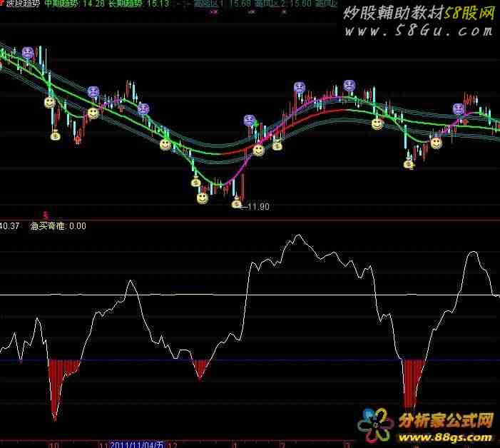The height and width of the screenshot is (448, 500).
Task: Select the 中期趋势 14.28 readout
Action: [75, 4]
